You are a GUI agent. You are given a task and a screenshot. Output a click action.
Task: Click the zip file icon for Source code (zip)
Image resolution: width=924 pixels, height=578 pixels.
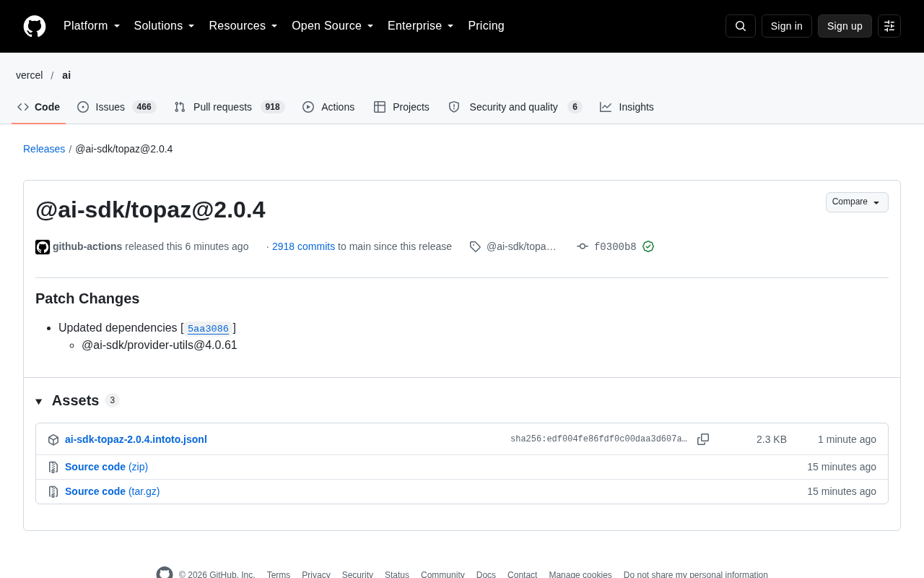pyautogui.click(x=53, y=467)
